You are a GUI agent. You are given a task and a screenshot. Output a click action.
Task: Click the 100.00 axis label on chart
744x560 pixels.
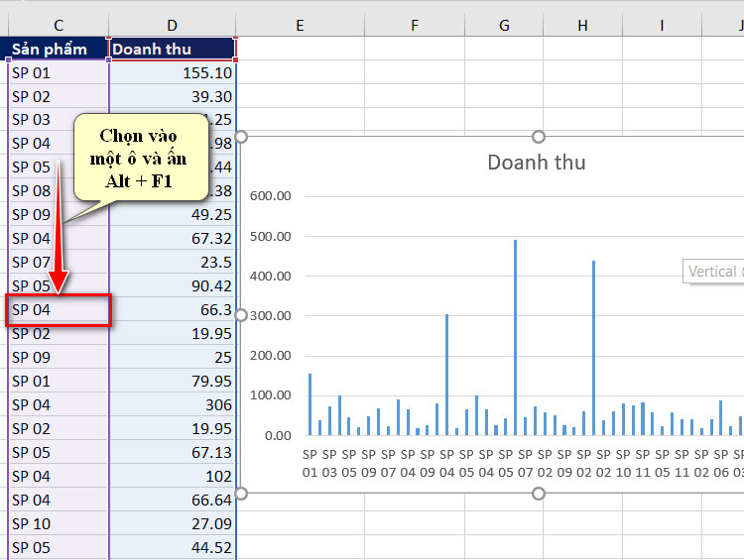(x=271, y=395)
